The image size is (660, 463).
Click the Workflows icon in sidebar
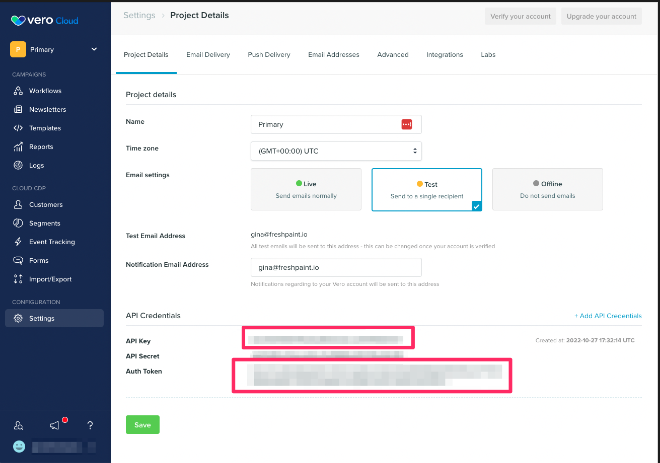[18, 91]
